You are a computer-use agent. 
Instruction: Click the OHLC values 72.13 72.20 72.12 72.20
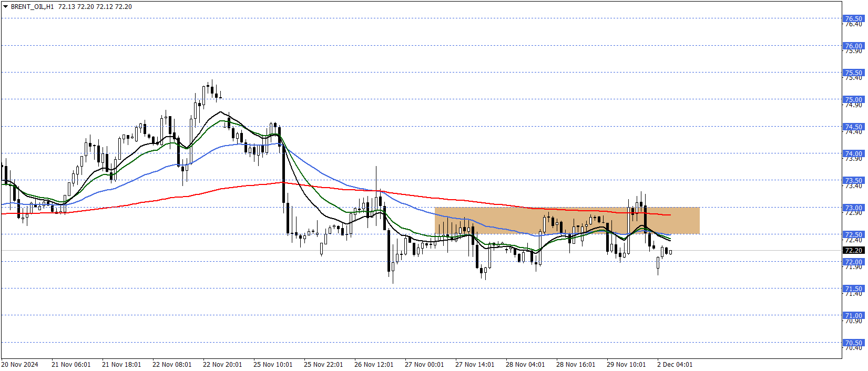(95, 7)
